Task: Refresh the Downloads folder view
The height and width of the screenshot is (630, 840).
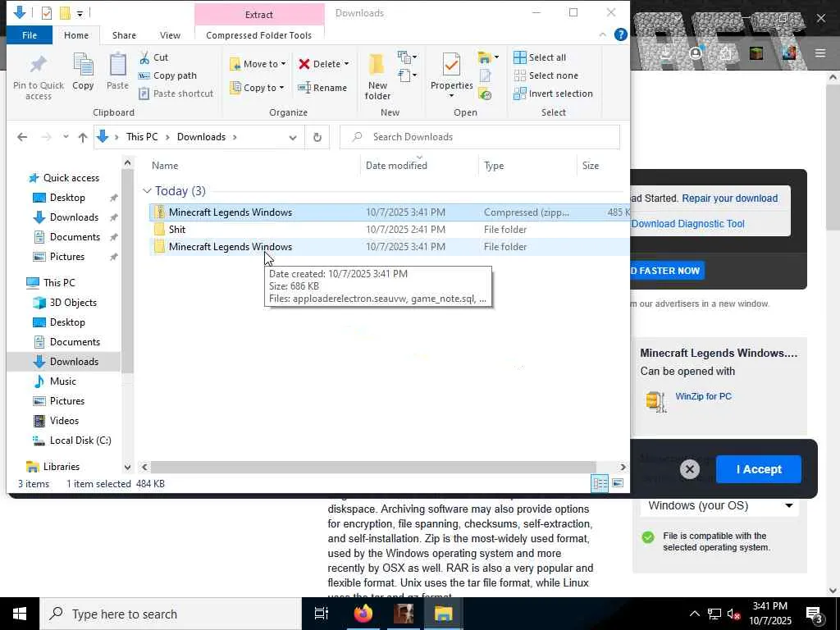Action: pyautogui.click(x=317, y=137)
